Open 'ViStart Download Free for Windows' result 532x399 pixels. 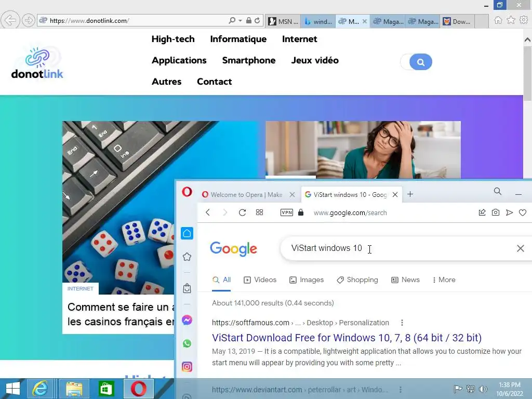pos(347,338)
